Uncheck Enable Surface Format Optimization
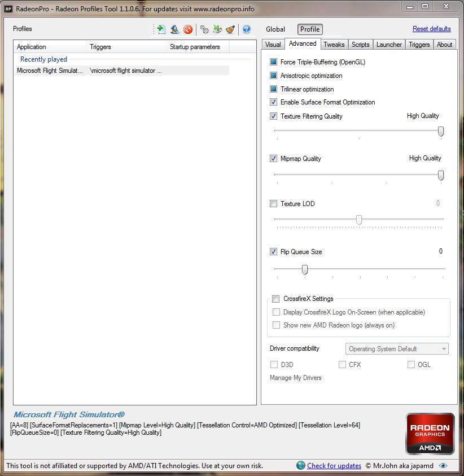The height and width of the screenshot is (476, 464). coord(273,102)
